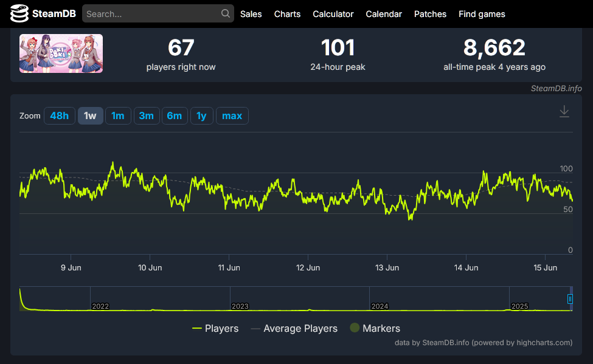Click the '67' players right now value

181,47
